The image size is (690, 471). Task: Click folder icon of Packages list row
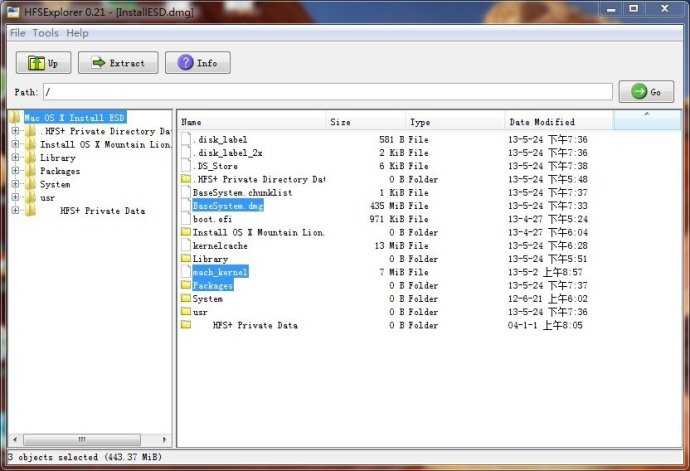pyautogui.click(x=186, y=285)
